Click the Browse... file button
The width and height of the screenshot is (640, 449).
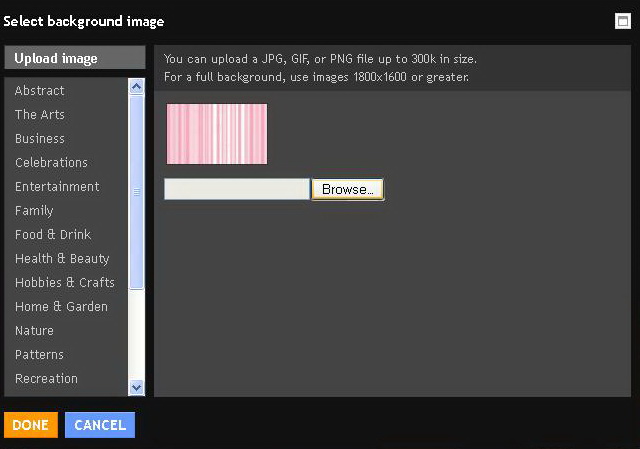(347, 189)
